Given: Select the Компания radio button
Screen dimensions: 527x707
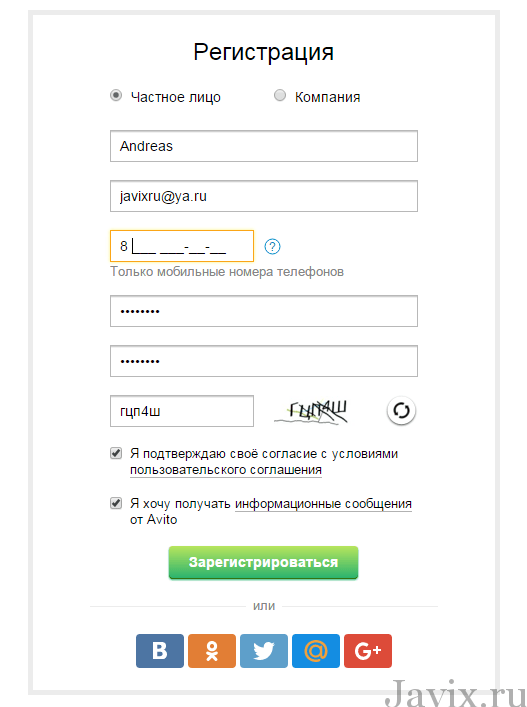Looking at the screenshot, I should coord(280,96).
